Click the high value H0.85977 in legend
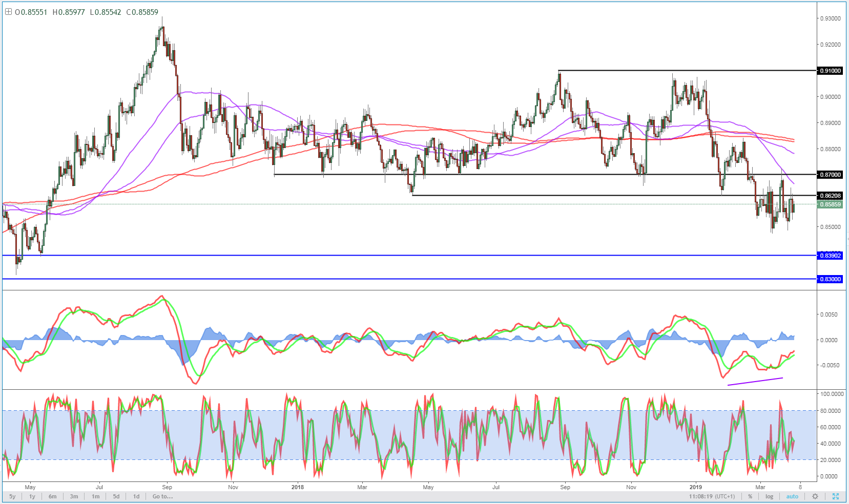Viewport: 849px width, 504px height. 69,12
